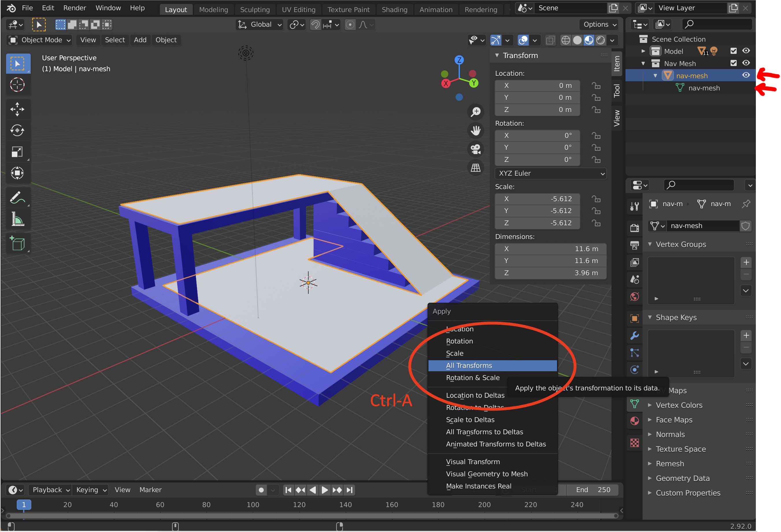Lock the Scale Y value
This screenshot has height=532, width=781.
click(596, 211)
